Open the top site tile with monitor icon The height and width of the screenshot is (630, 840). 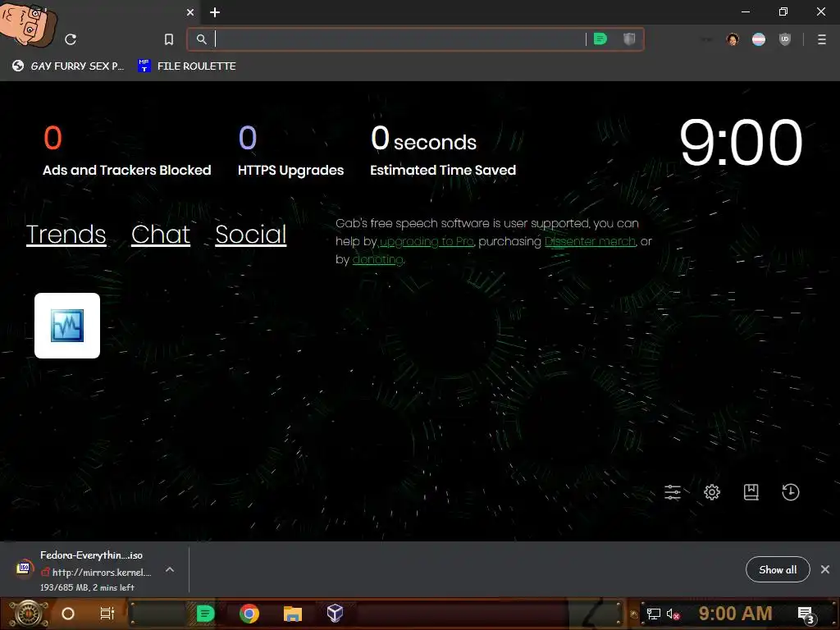(x=67, y=325)
